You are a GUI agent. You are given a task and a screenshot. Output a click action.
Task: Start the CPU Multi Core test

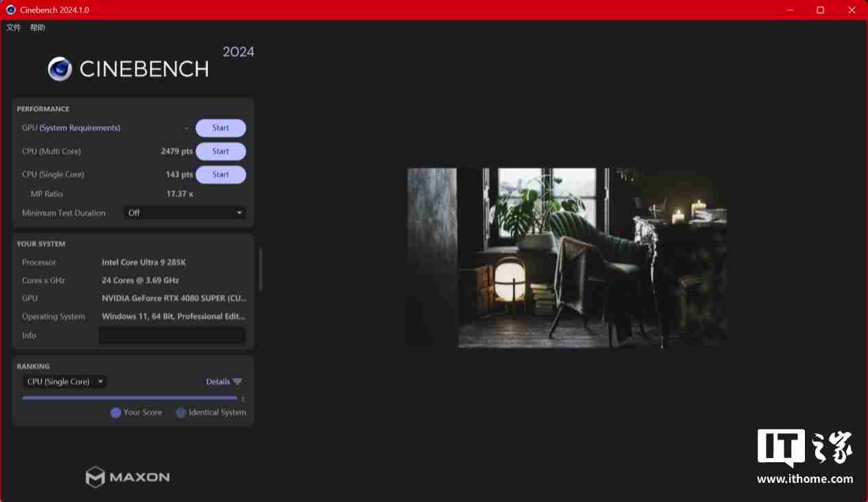point(220,152)
